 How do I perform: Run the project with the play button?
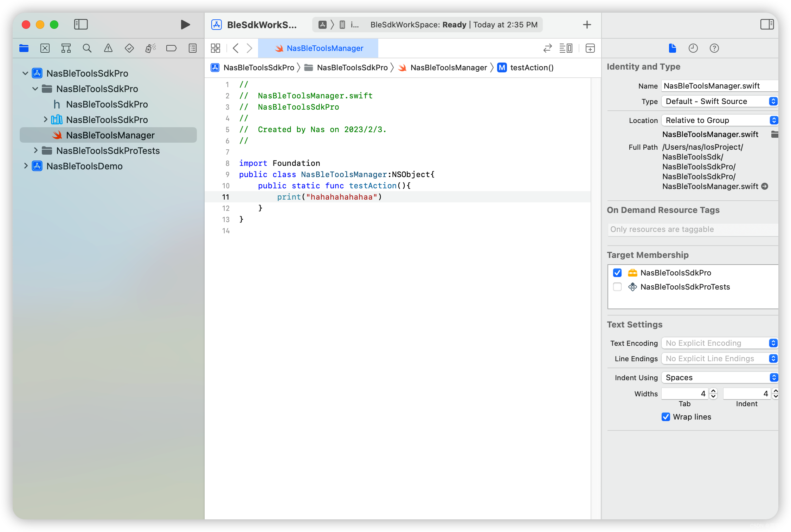tap(185, 25)
